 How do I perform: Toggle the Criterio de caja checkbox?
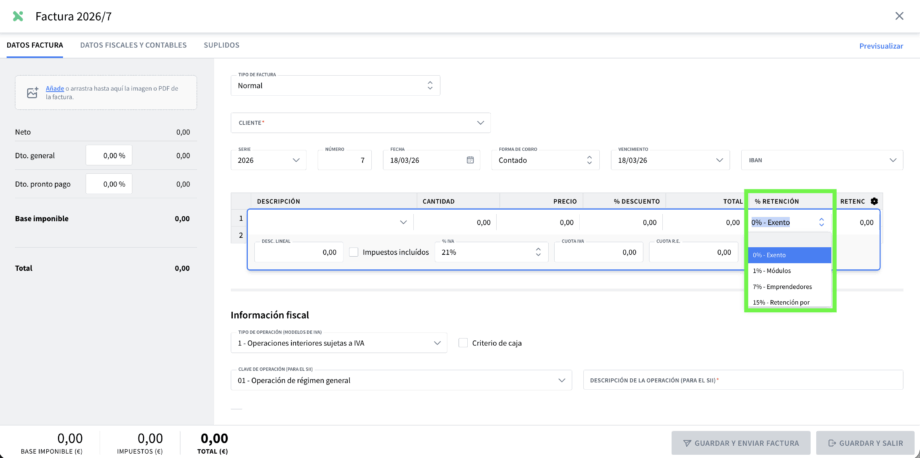pos(463,343)
